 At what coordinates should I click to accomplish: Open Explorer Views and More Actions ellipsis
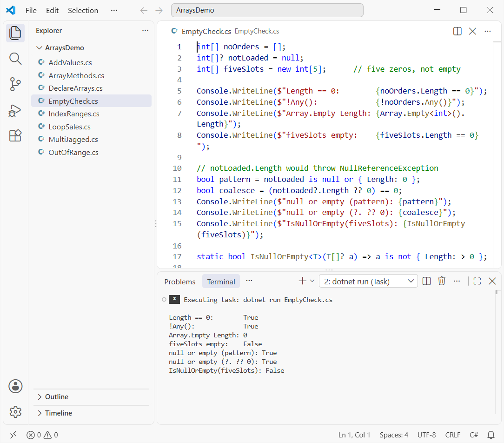[145, 30]
